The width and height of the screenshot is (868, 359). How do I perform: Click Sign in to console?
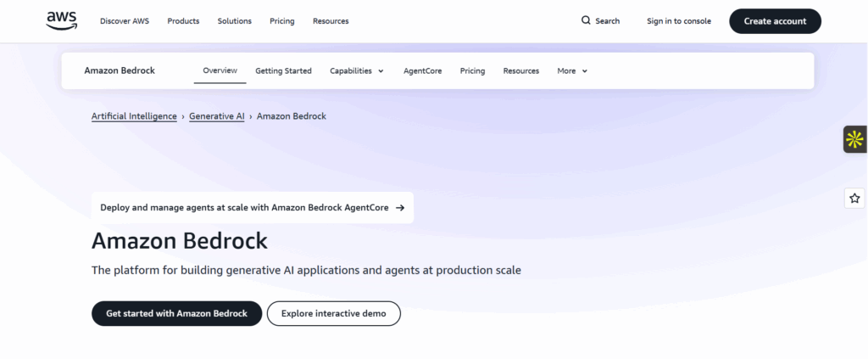(x=679, y=21)
